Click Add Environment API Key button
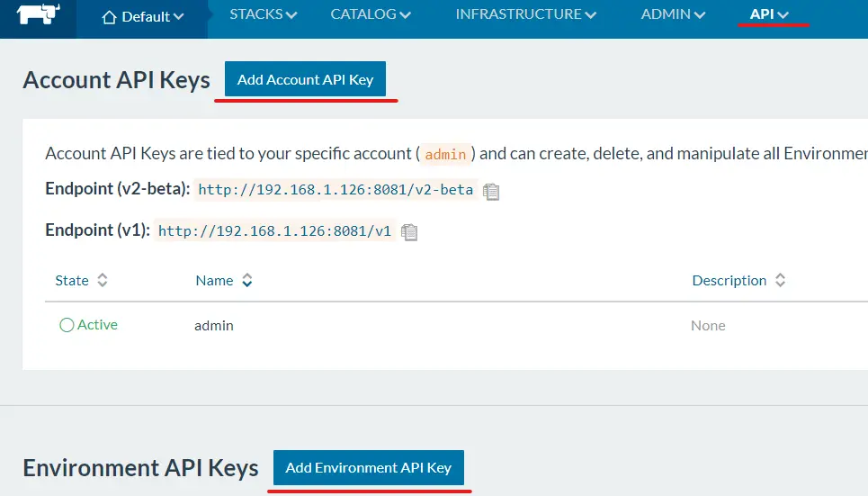The height and width of the screenshot is (496, 868). [369, 467]
